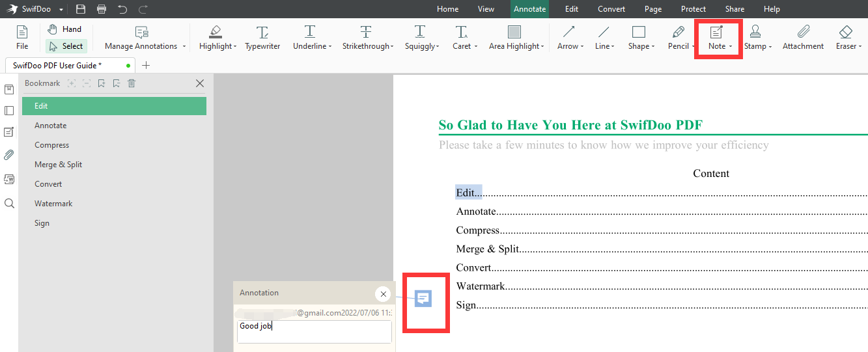Select the Arrow drawing tool
The height and width of the screenshot is (352, 868).
point(568,38)
